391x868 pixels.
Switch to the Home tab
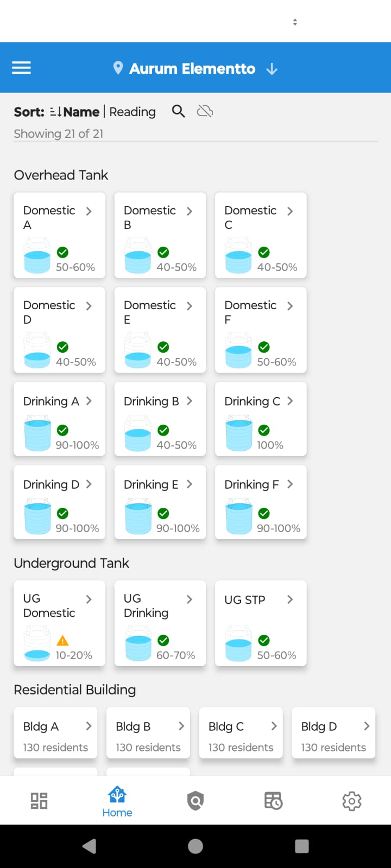(117, 802)
